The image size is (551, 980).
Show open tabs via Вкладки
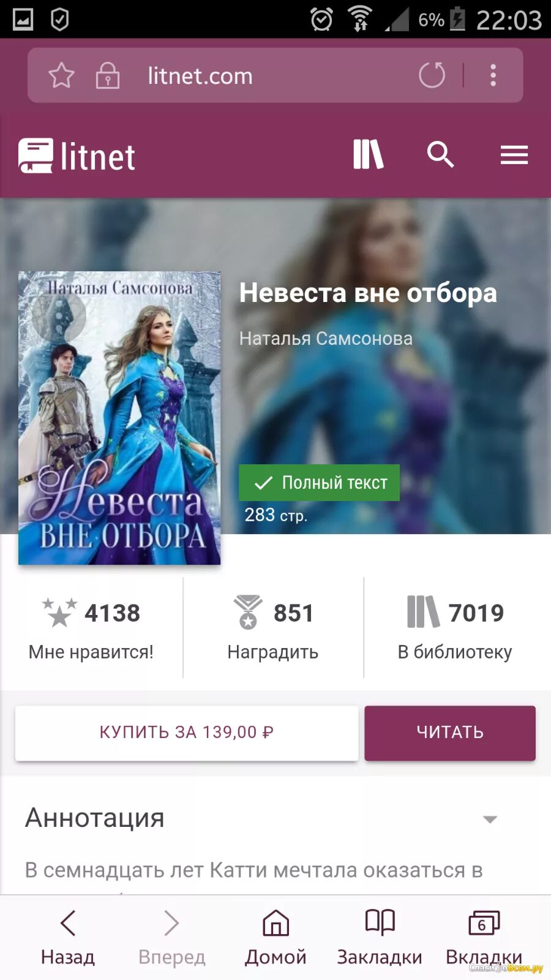click(484, 938)
